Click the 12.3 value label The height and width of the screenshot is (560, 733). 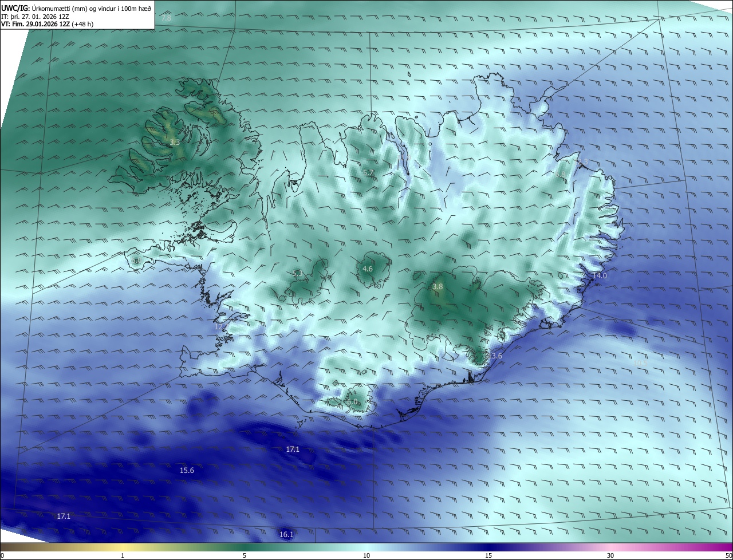(x=581, y=162)
